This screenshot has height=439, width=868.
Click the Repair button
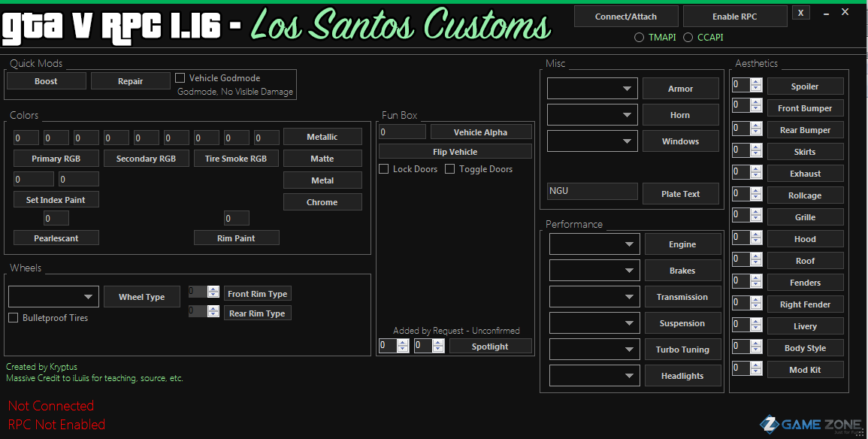[x=130, y=81]
